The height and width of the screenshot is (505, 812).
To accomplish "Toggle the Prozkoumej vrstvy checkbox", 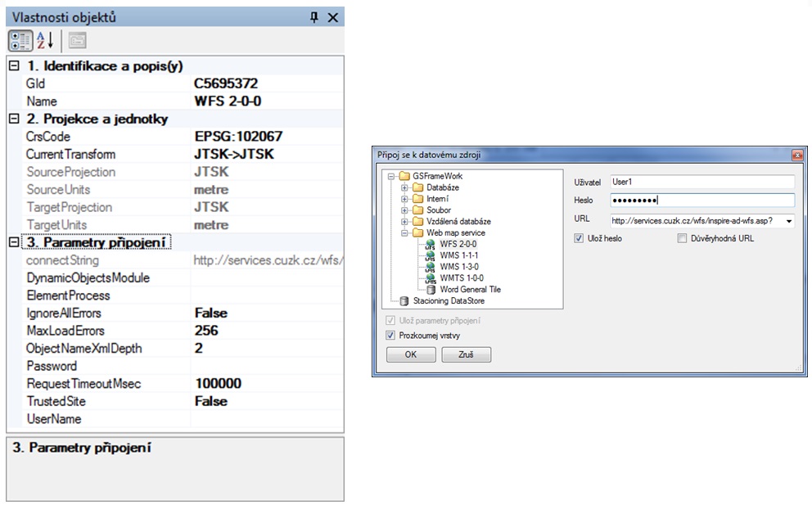I will (390, 336).
